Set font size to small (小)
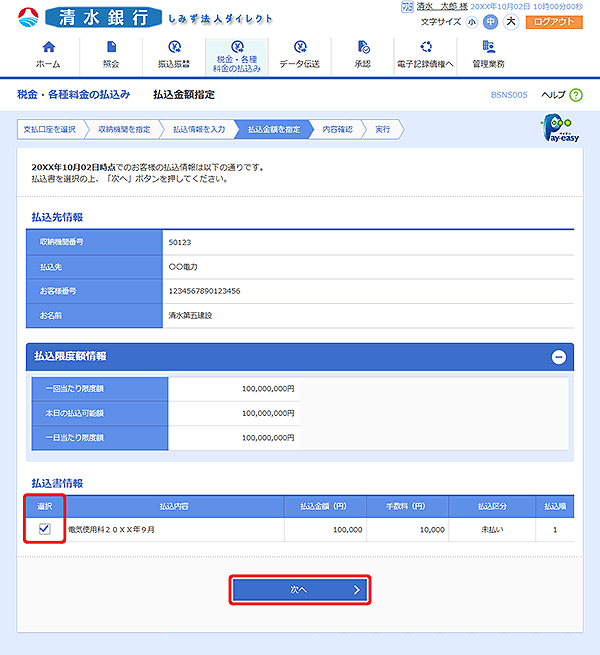 click(472, 21)
